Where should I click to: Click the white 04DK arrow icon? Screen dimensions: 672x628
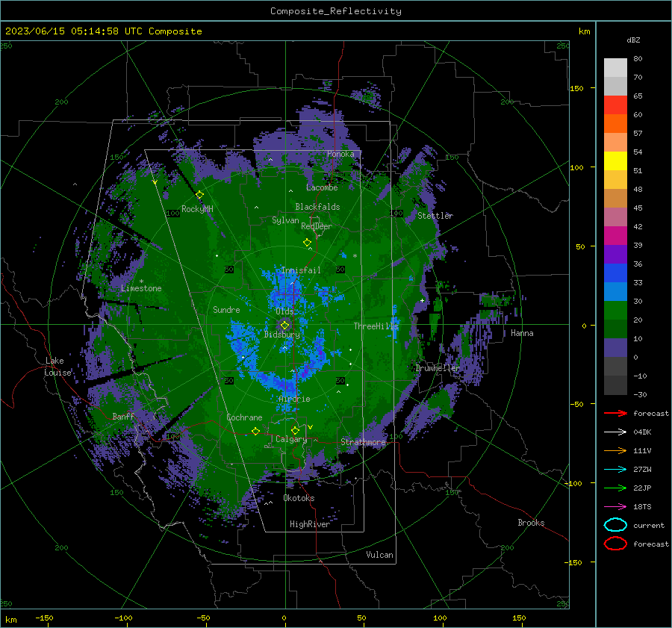[615, 432]
